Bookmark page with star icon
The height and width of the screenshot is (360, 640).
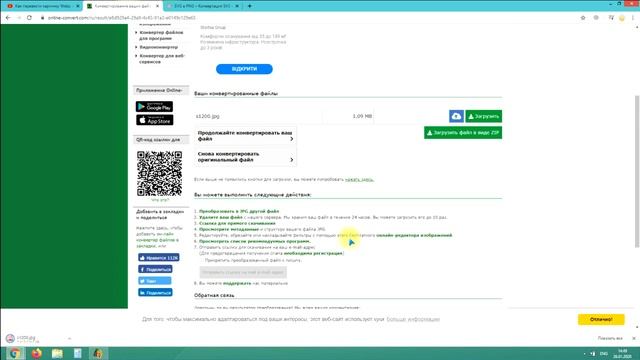[x=583, y=18]
